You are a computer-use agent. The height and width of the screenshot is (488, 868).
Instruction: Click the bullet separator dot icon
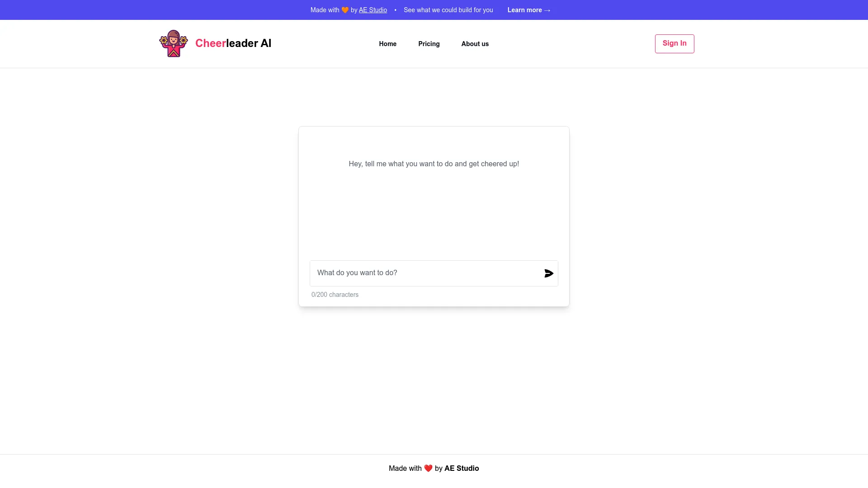coord(395,9)
